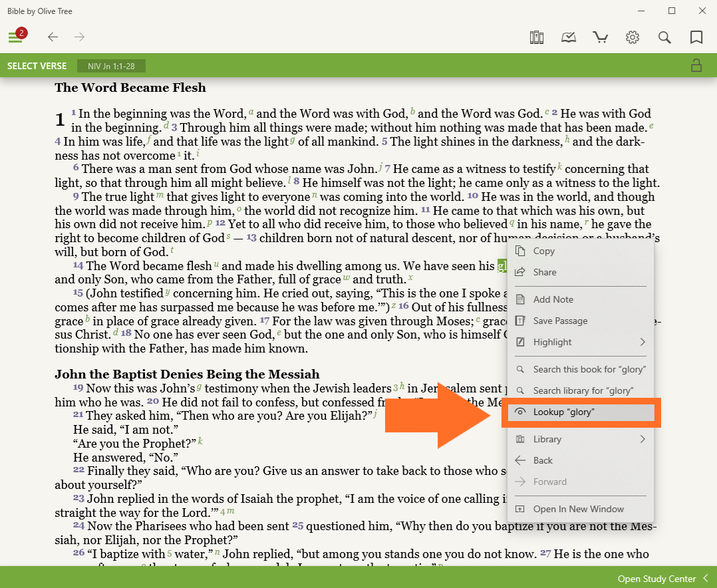Click the search magnifier icon
This screenshot has width=717, height=588.
[664, 37]
